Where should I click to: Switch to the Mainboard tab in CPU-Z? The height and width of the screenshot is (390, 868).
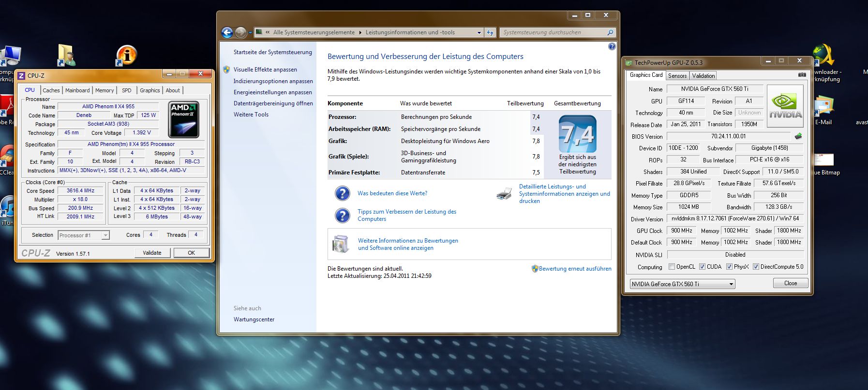pyautogui.click(x=77, y=90)
